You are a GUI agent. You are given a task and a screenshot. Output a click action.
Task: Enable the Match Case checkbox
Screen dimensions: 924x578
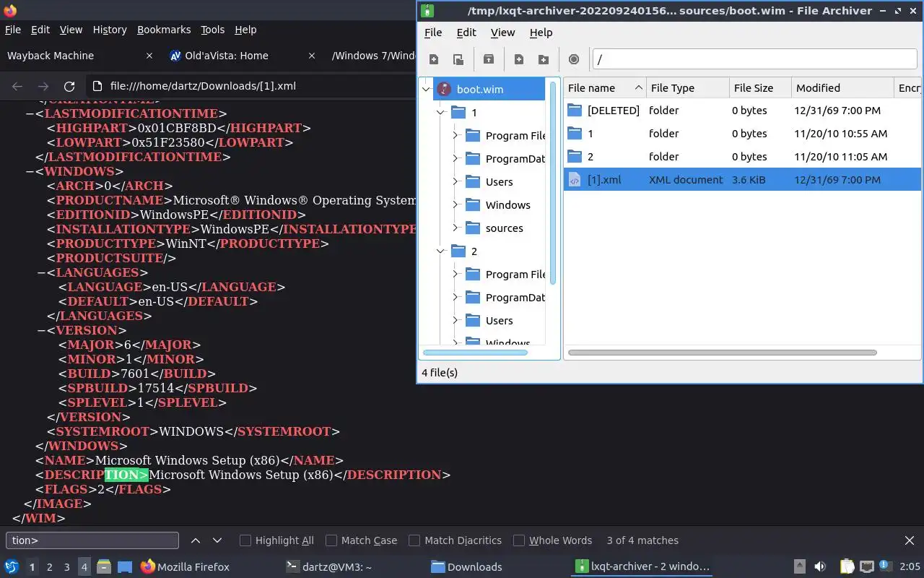(331, 540)
